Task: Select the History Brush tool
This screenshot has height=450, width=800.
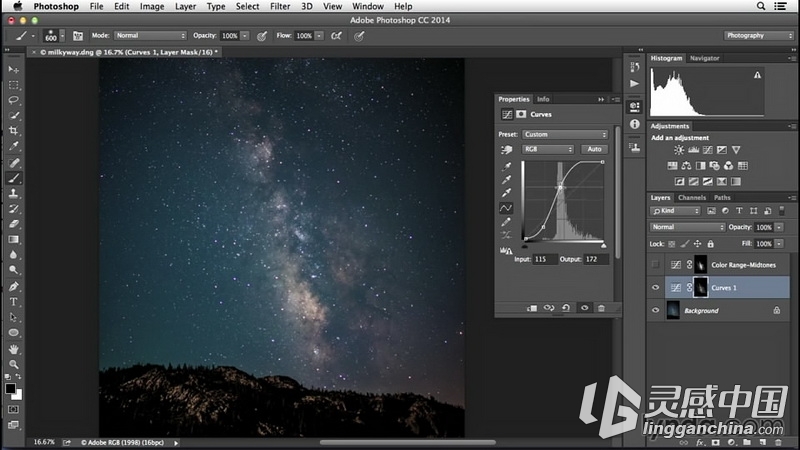Action: [x=14, y=209]
